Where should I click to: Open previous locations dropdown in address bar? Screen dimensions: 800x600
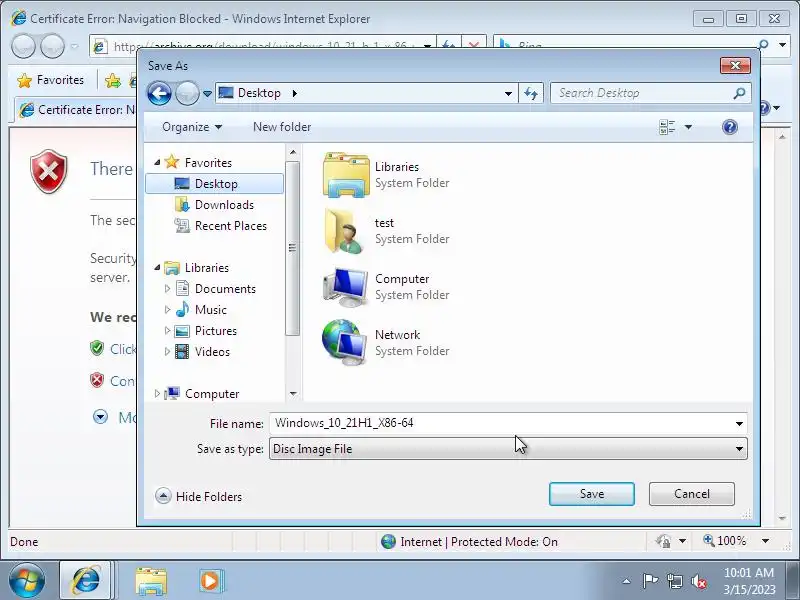click(x=508, y=93)
